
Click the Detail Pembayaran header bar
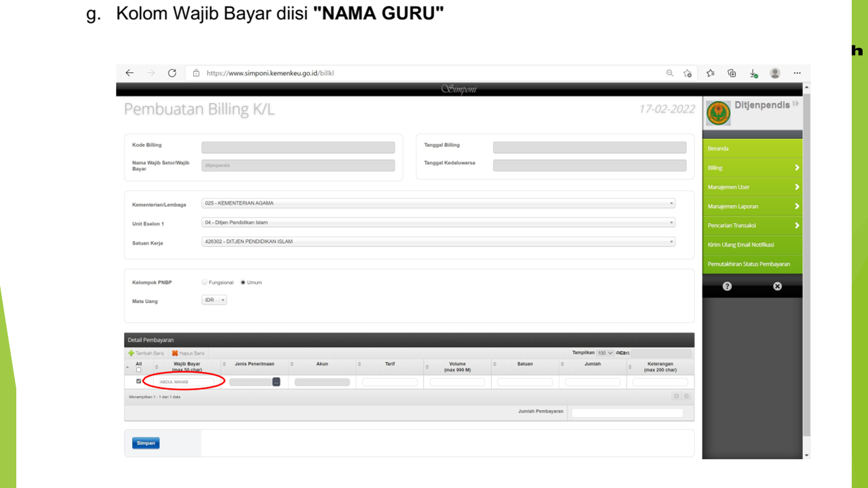[x=409, y=340]
